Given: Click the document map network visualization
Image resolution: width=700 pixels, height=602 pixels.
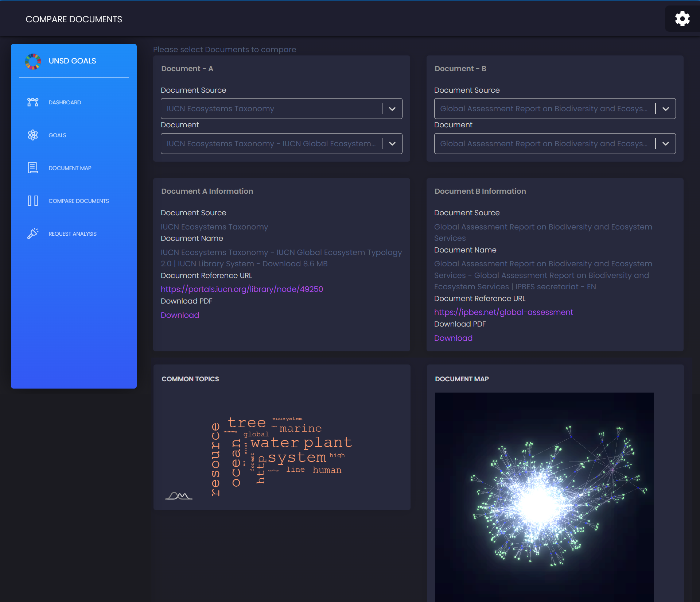Looking at the screenshot, I should [544, 497].
